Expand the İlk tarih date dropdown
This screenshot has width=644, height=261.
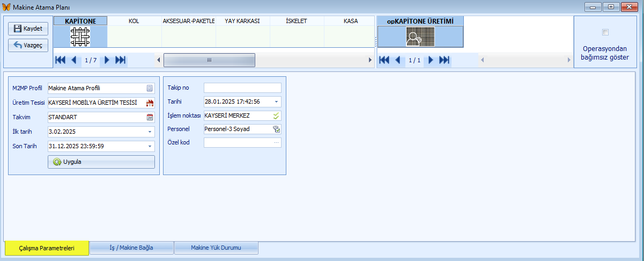point(150,132)
